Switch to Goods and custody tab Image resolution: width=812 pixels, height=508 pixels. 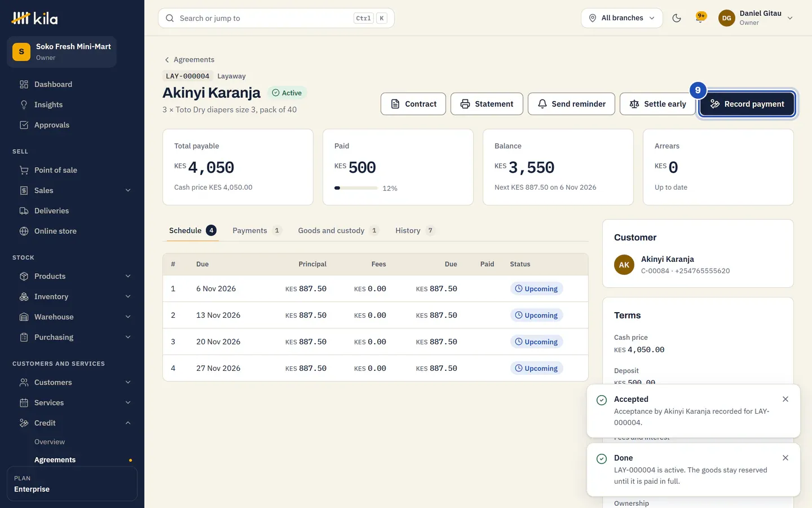(338, 230)
